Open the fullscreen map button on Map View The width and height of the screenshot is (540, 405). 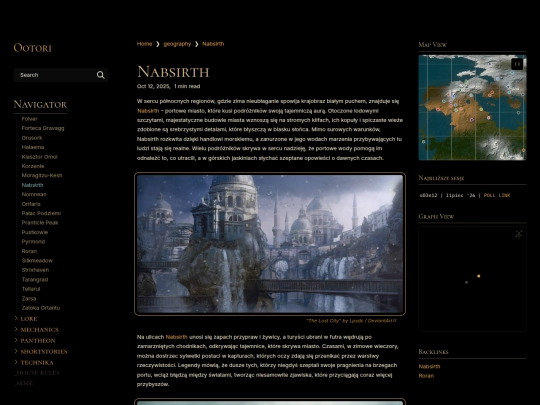tap(517, 64)
